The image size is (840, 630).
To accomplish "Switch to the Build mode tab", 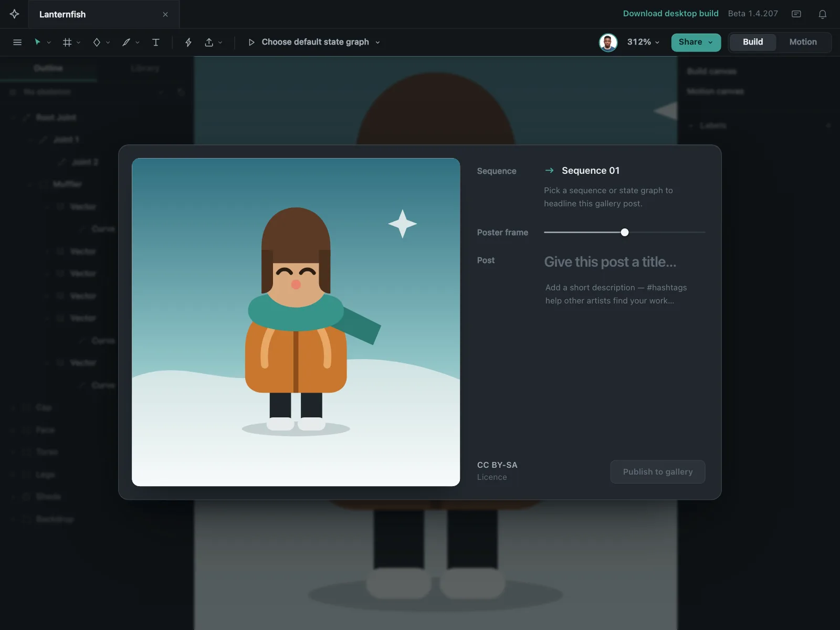I will point(753,42).
